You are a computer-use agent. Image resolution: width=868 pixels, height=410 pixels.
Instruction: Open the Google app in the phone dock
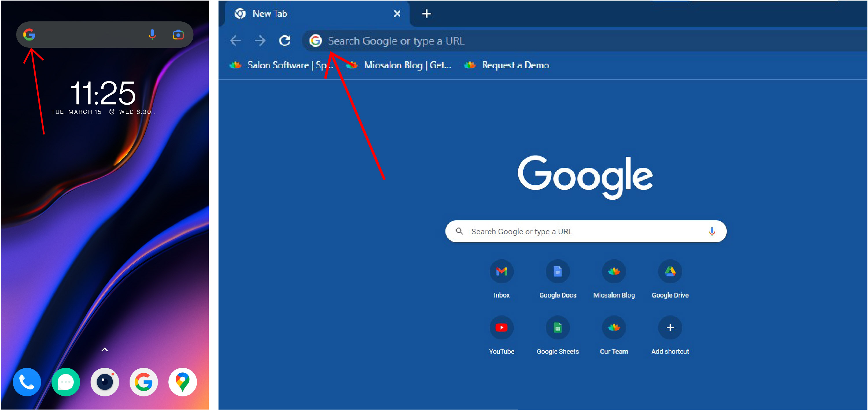[144, 382]
